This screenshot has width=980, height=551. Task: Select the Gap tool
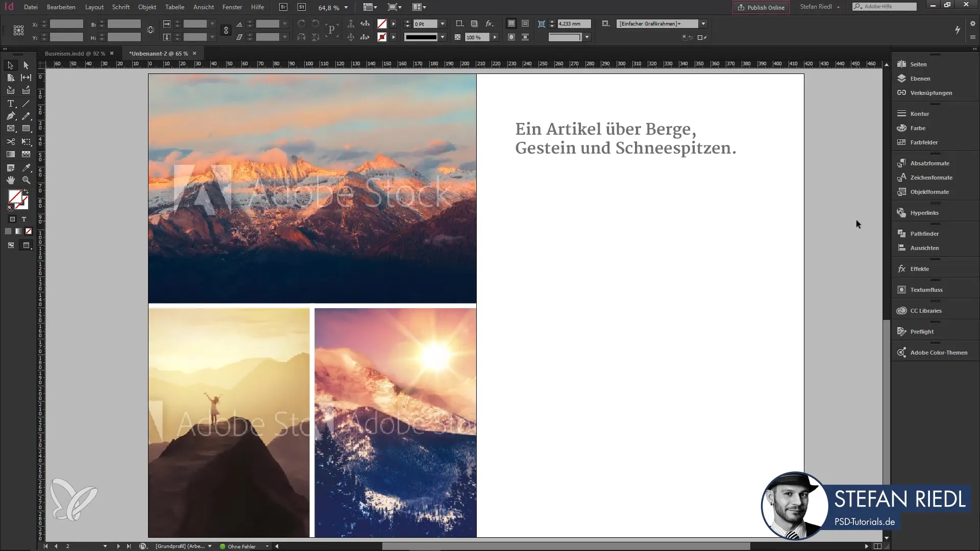click(26, 78)
